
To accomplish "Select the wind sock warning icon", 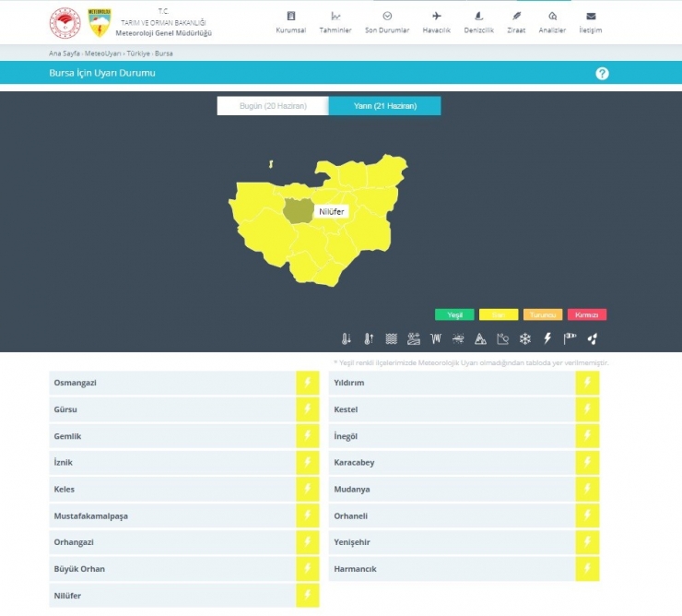I will pos(570,338).
